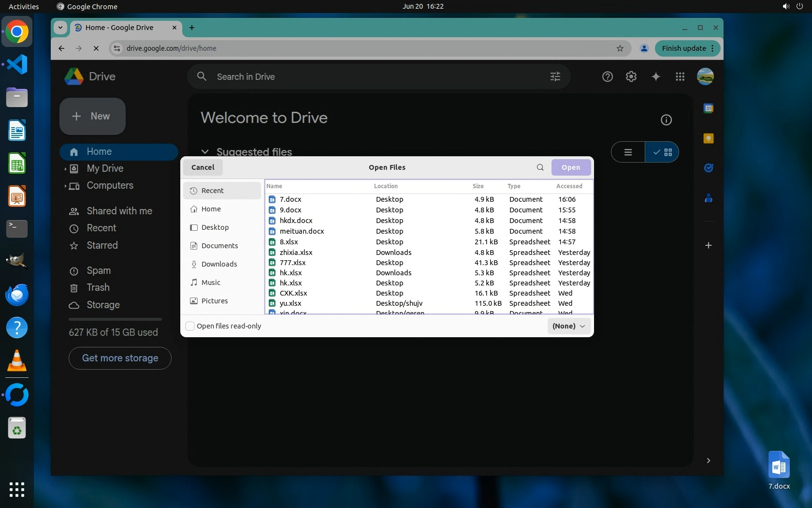Click the Gemini sparkle icon
The width and height of the screenshot is (812, 508).
(x=655, y=76)
